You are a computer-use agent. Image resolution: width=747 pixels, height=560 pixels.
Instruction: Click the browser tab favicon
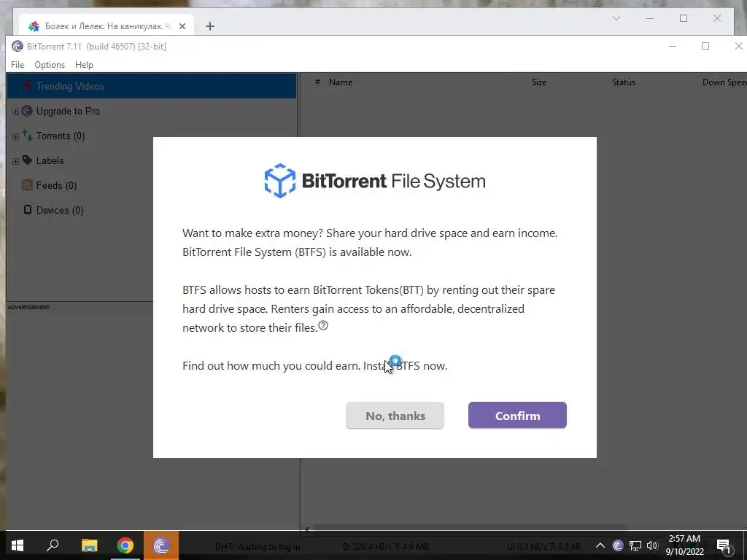click(34, 26)
